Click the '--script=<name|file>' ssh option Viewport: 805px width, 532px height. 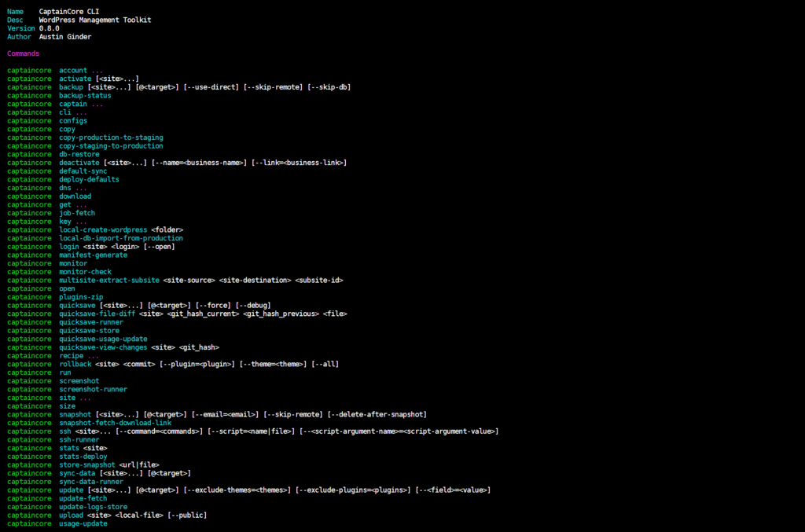(251, 431)
